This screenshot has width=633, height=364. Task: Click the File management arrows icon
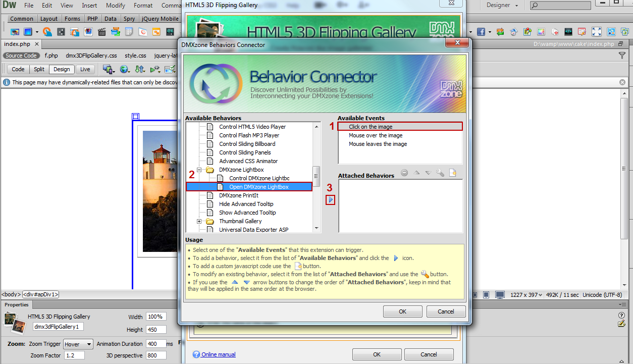140,69
